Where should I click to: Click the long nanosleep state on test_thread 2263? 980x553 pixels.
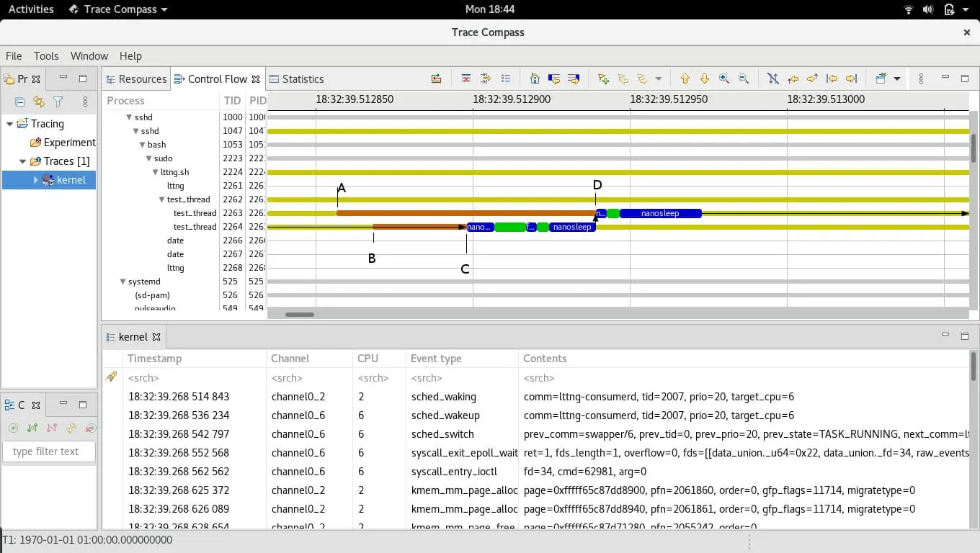point(660,213)
